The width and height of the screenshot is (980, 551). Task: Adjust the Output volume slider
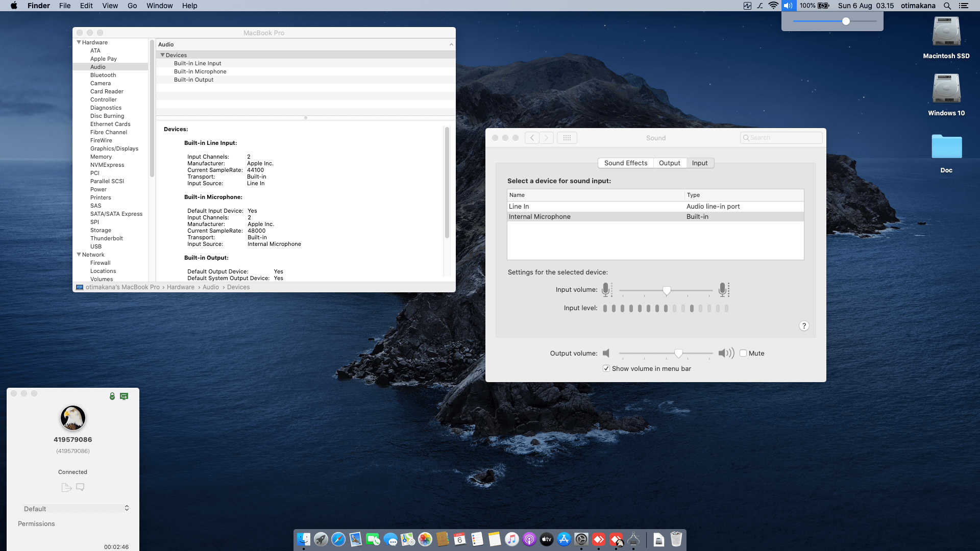coord(678,353)
